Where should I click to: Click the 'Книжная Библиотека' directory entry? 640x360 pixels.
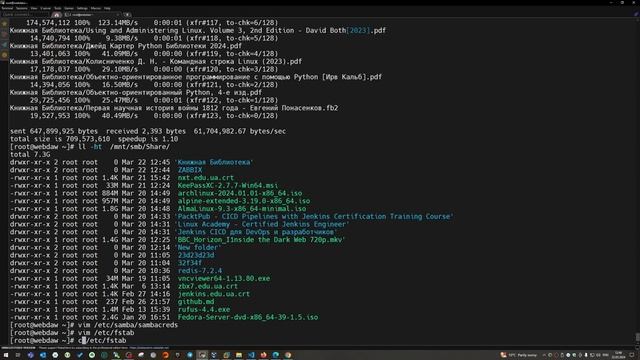click(x=214, y=162)
